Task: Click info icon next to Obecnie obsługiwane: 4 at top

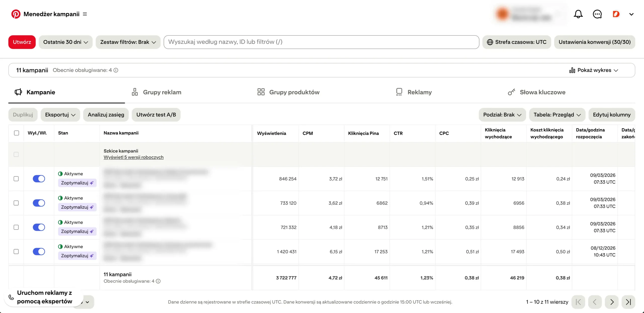Action: (x=116, y=70)
